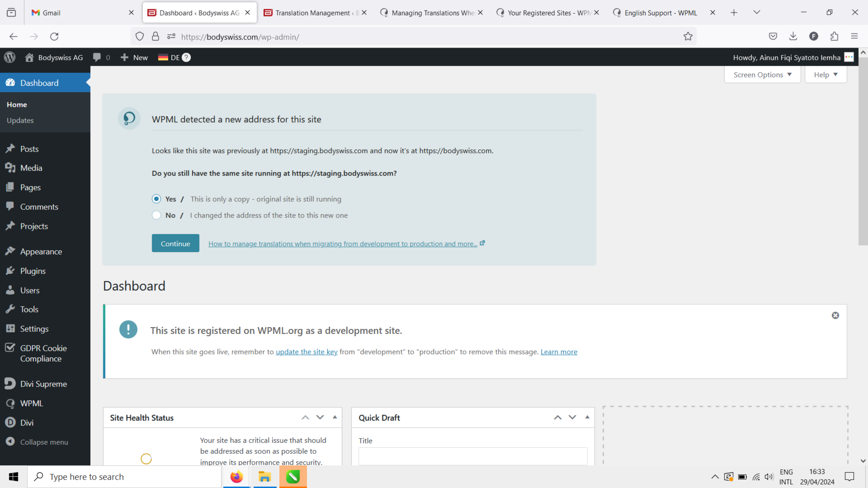Screen dimensions: 868x488
Task: Move Quick Draft widget up
Action: pyautogui.click(x=558, y=418)
